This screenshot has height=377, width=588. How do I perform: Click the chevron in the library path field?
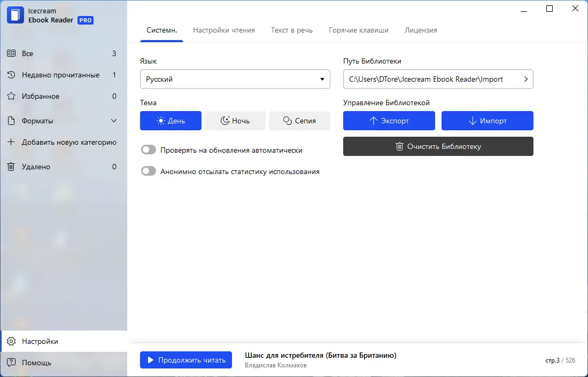(x=526, y=79)
